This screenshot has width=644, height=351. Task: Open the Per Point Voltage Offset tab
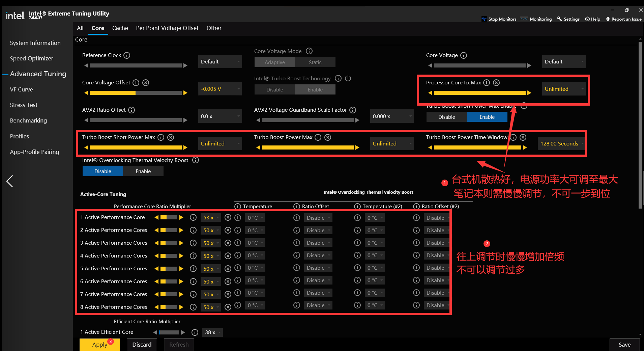(167, 28)
